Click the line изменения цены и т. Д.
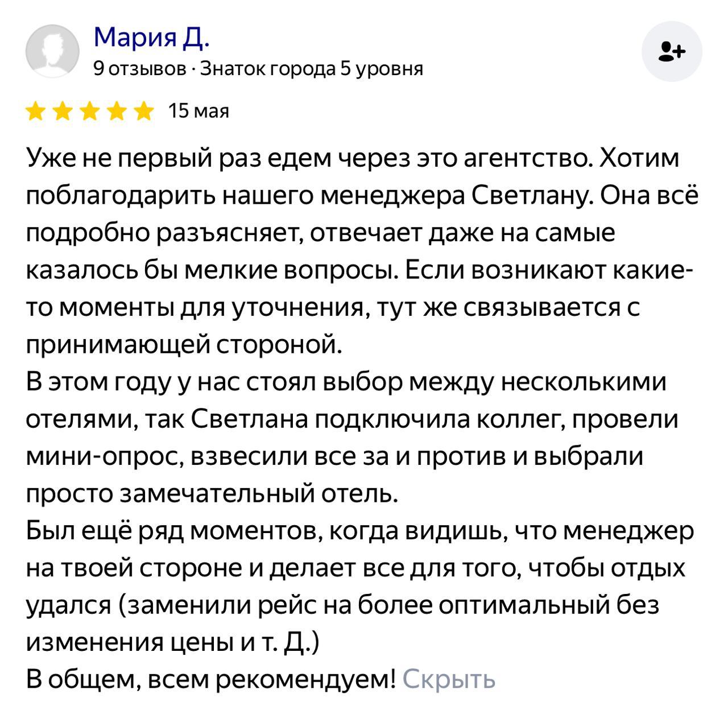This screenshot has height=714, width=728. [173, 642]
